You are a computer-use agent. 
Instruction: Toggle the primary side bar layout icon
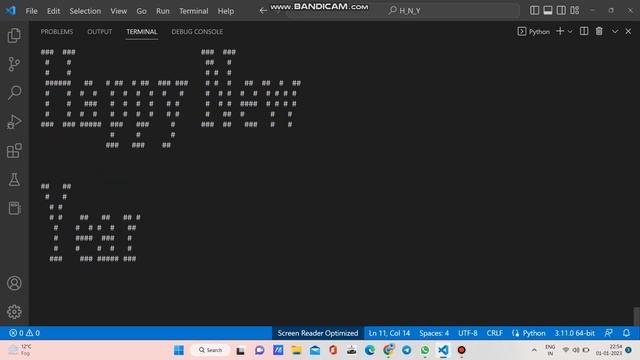534,11
